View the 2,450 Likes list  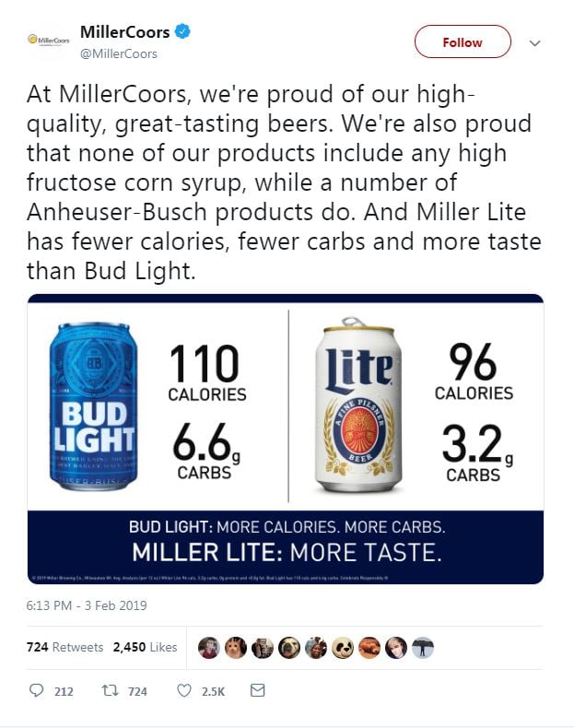click(145, 647)
